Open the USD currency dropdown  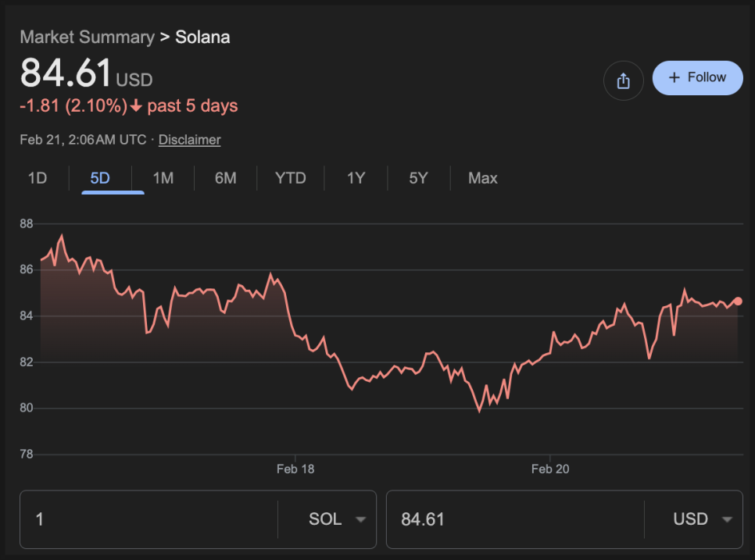(x=703, y=519)
